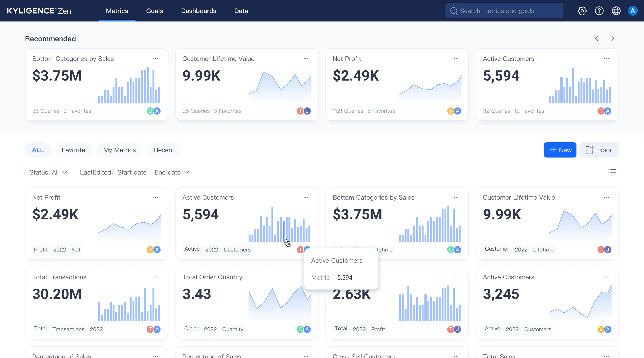Viewport: 644px width, 358px height.
Task: Click the Kyligence Zen logo
Action: [39, 11]
